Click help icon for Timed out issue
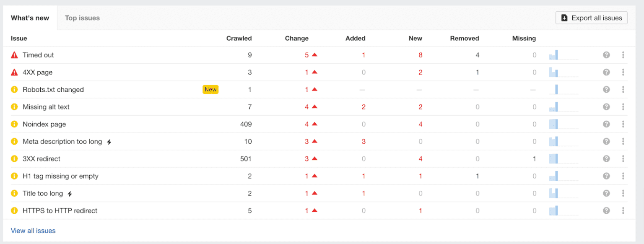 [x=606, y=55]
